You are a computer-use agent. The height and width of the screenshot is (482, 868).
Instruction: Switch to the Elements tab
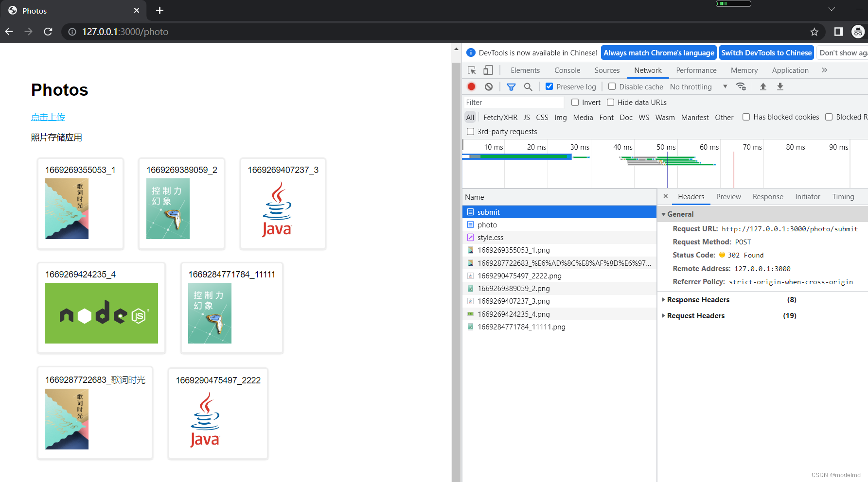(525, 70)
